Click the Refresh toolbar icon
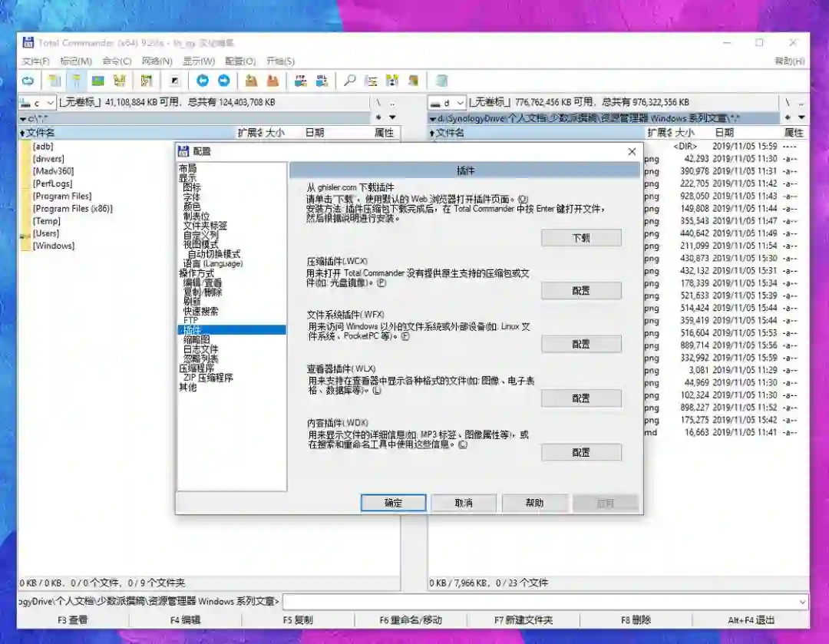This screenshot has width=829, height=644. click(28, 81)
